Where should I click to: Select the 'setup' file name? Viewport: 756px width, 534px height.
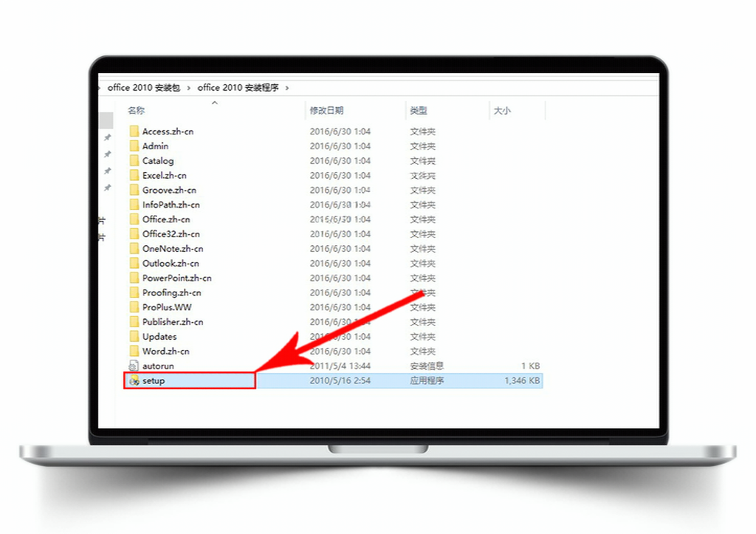154,380
